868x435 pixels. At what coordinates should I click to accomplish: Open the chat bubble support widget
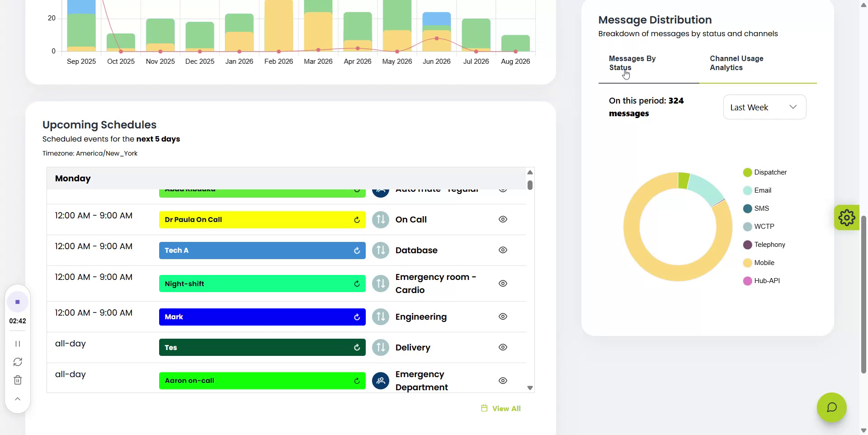[831, 407]
